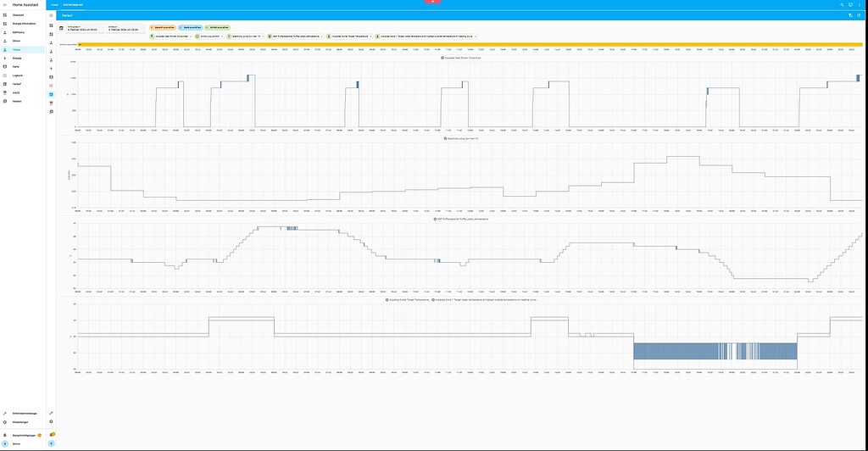This screenshot has width=868, height=451.
Task: Open HACS in the labeled sidebar
Action: pos(23,93)
